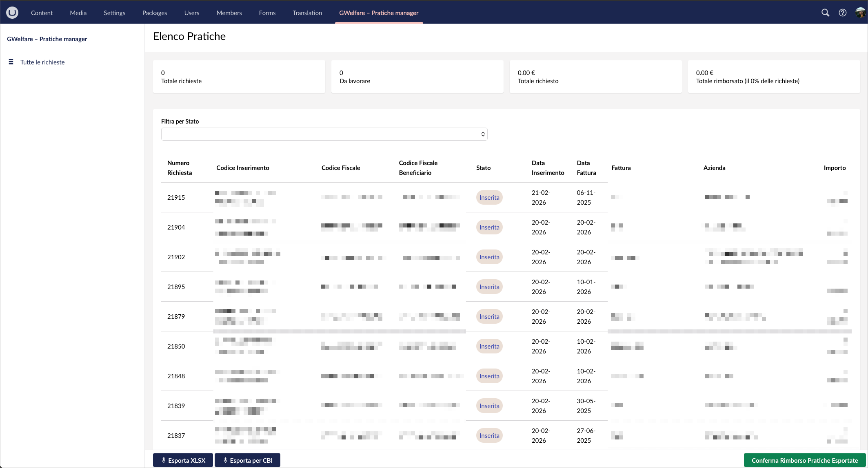Click the list icon beside Tutte le richieste

pyautogui.click(x=11, y=62)
